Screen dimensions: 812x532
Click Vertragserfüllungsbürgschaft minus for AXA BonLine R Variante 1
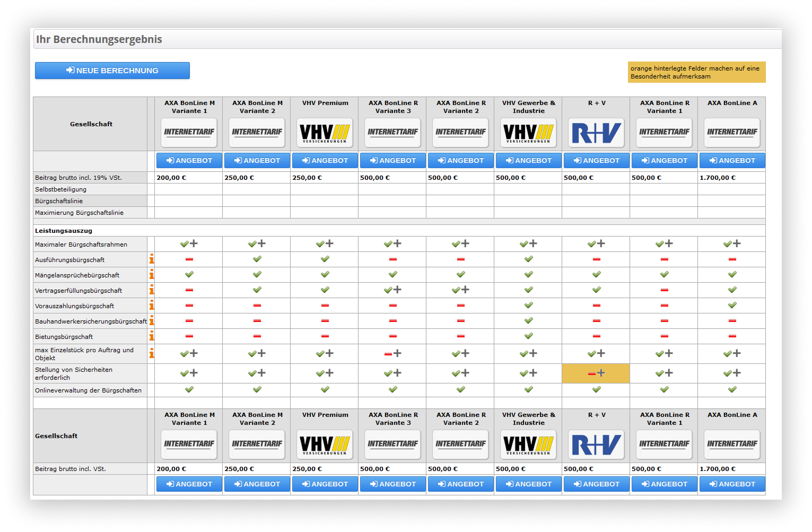click(665, 290)
